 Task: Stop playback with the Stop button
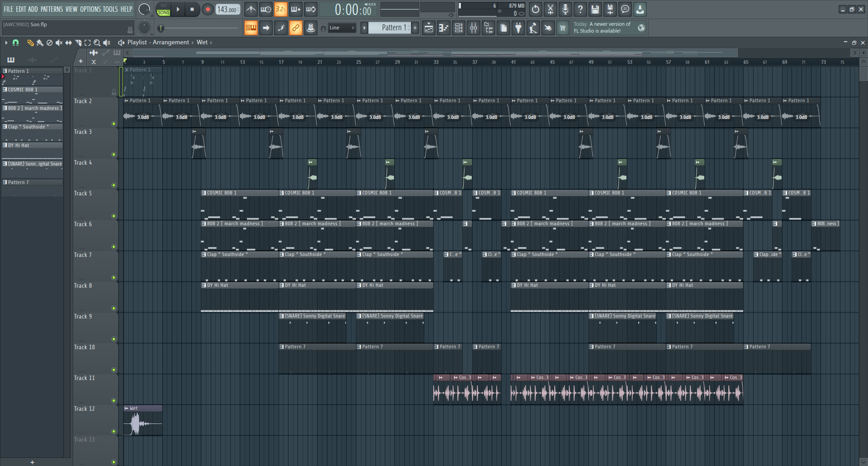[x=192, y=10]
